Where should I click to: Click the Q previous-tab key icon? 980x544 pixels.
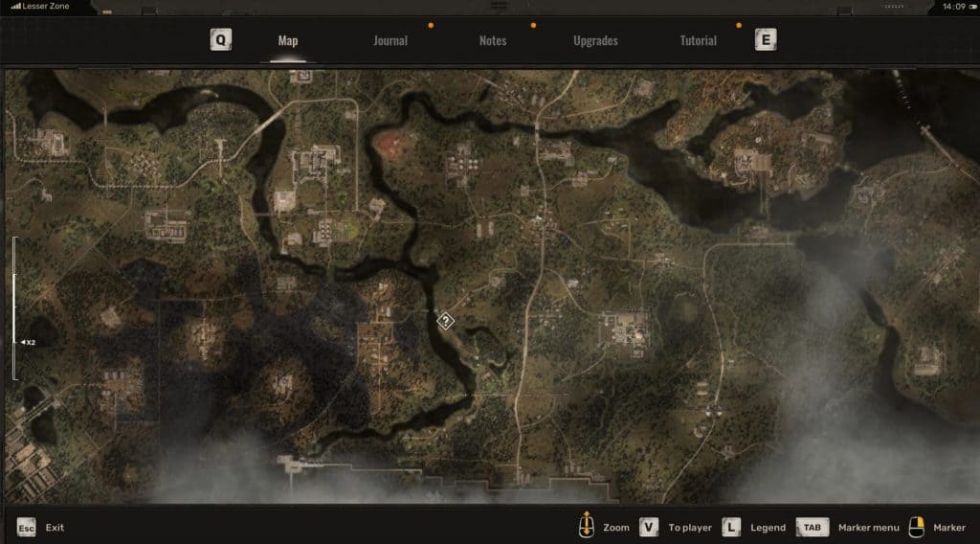coord(221,40)
